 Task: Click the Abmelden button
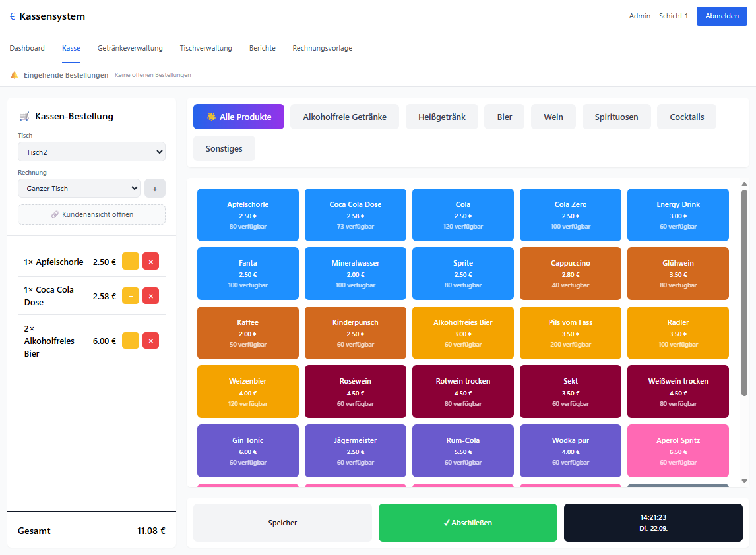pyautogui.click(x=722, y=16)
